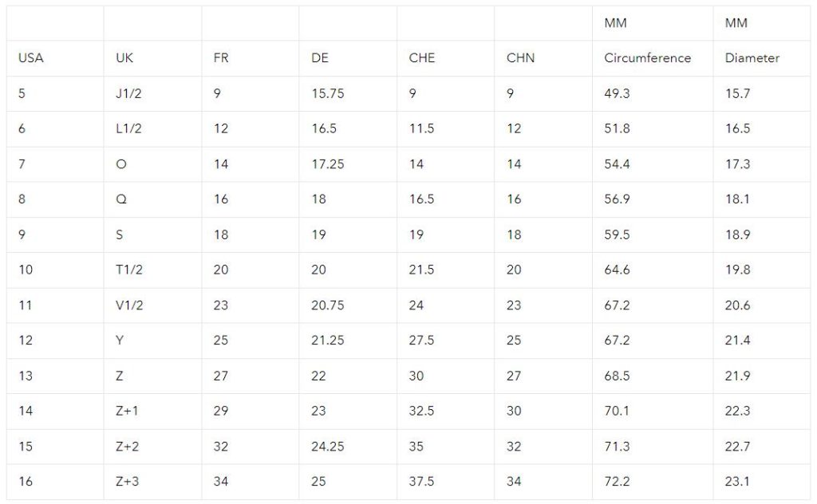Select the DE header cell
817x504 pixels.
(320, 58)
